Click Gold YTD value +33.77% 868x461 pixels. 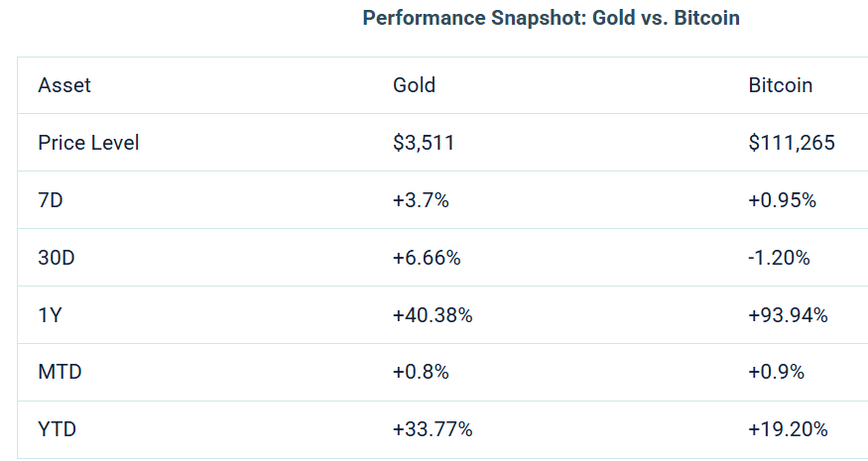click(x=433, y=430)
